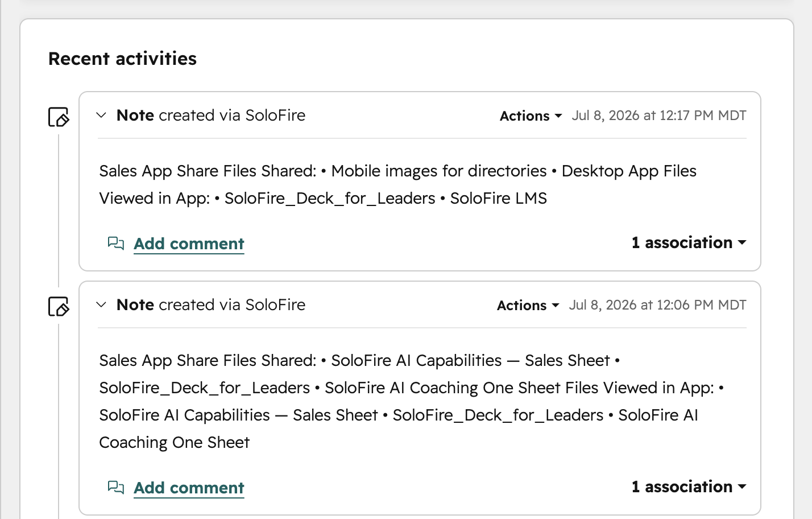Screen dimensions: 812x519
Task: Click the note icon beside the 12:06 PM note
Action: pyautogui.click(x=59, y=306)
